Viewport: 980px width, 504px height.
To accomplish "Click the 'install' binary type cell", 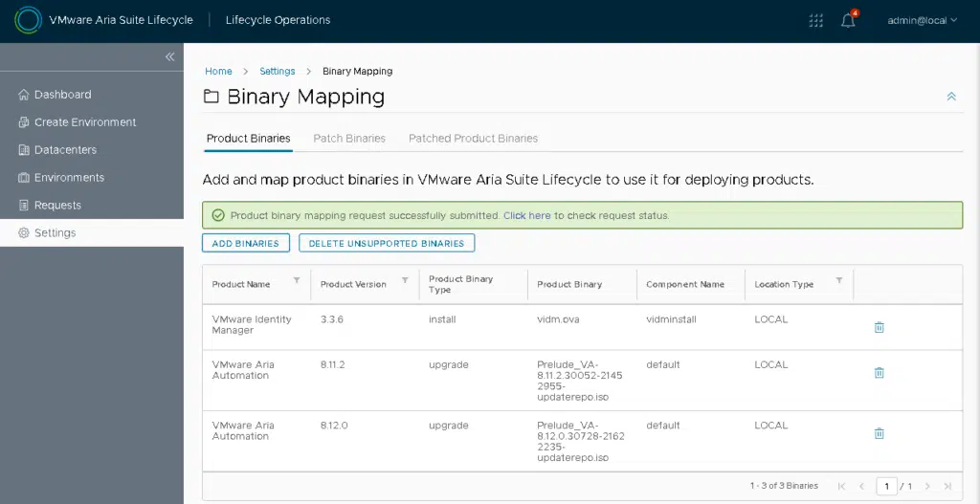I will [x=442, y=319].
